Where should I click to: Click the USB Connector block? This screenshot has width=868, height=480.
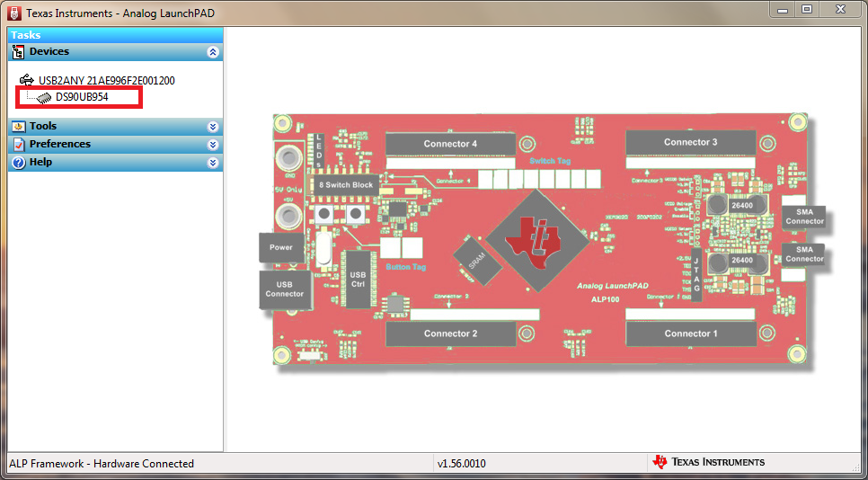point(285,289)
